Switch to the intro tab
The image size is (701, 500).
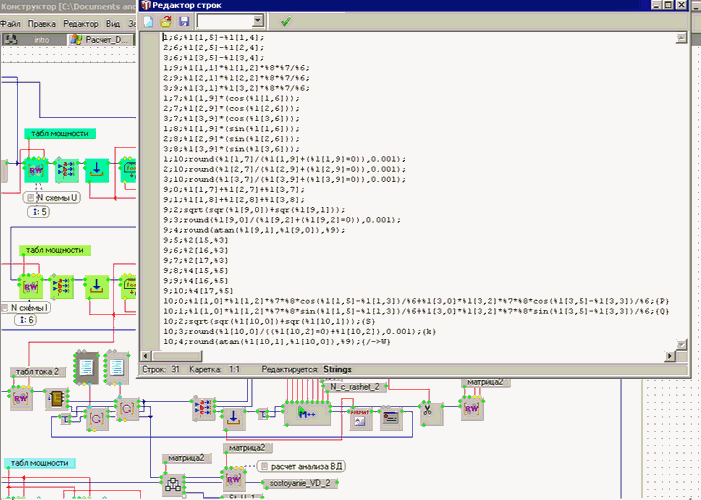coord(40,40)
